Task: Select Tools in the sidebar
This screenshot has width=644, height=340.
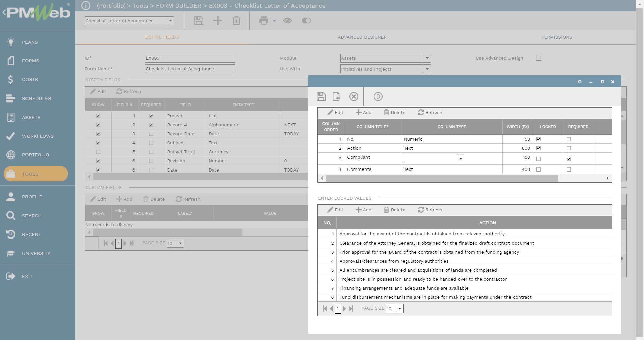Action: point(36,174)
